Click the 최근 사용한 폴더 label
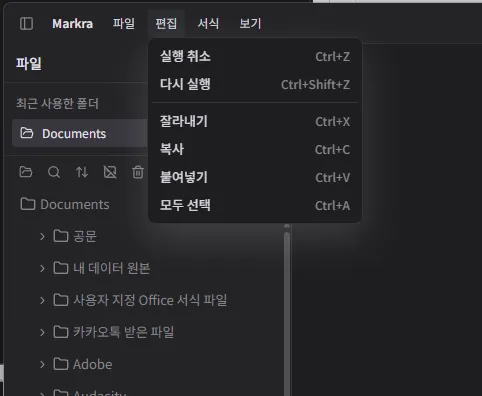The height and width of the screenshot is (396, 482). coord(57,103)
